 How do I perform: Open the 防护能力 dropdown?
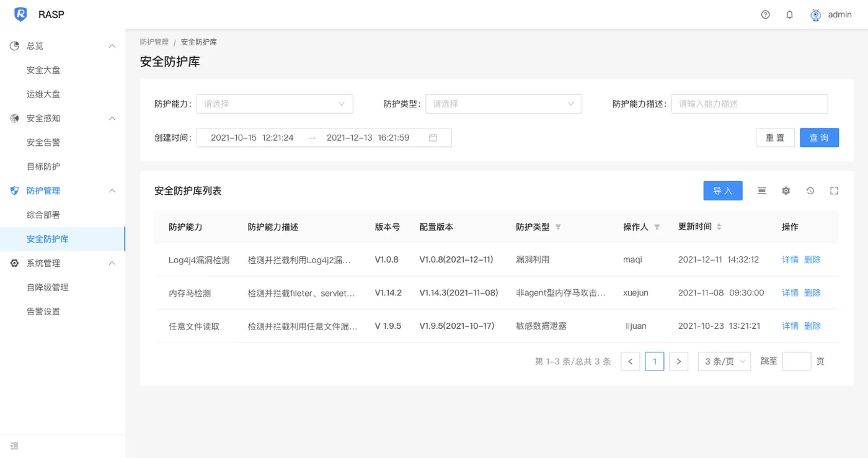tap(275, 104)
